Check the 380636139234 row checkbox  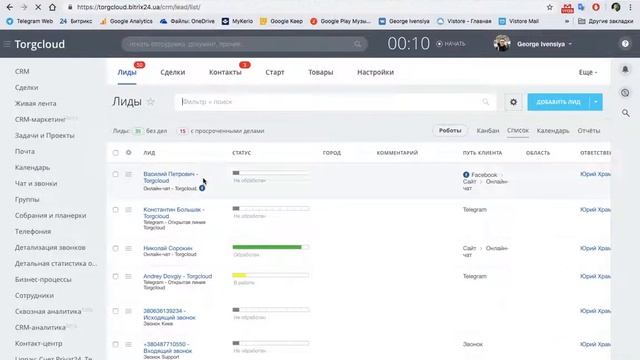pos(116,311)
